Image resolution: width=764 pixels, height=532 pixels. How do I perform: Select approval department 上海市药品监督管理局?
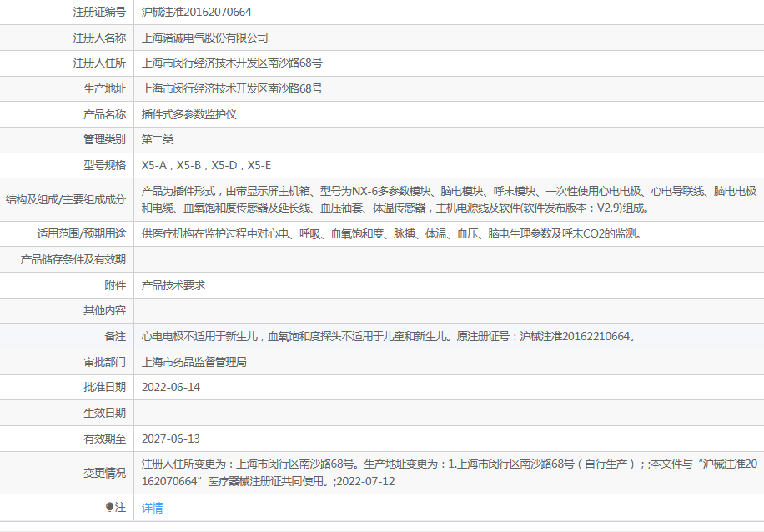click(194, 363)
